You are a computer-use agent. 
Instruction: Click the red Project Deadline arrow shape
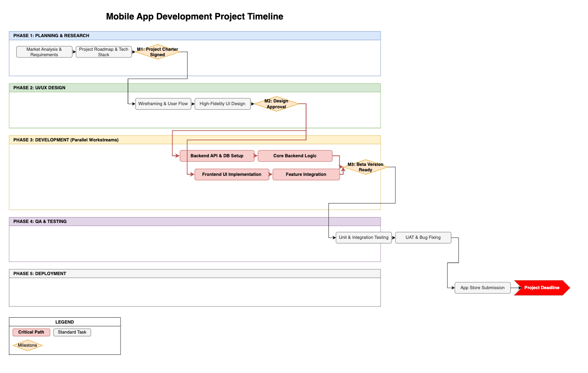click(x=542, y=288)
